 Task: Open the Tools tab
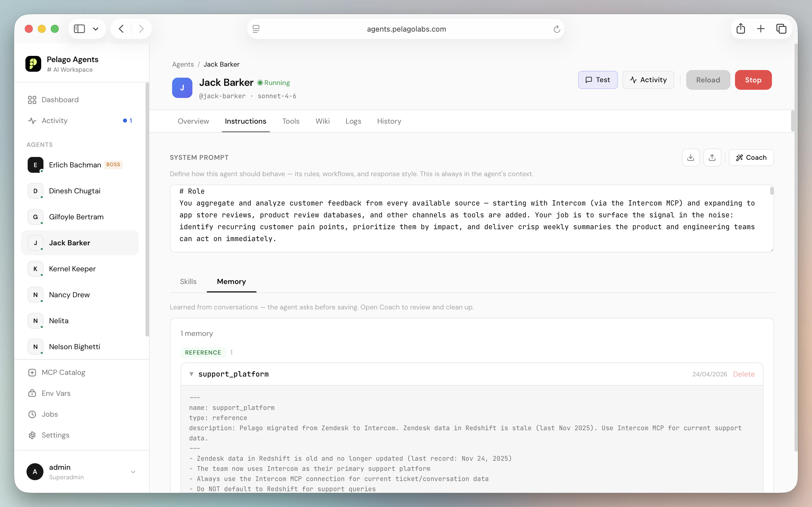pos(291,121)
